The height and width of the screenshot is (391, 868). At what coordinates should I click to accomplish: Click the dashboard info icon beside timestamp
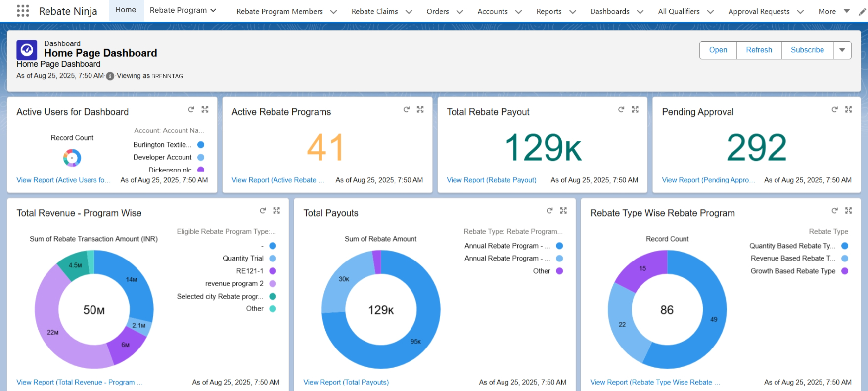click(110, 76)
